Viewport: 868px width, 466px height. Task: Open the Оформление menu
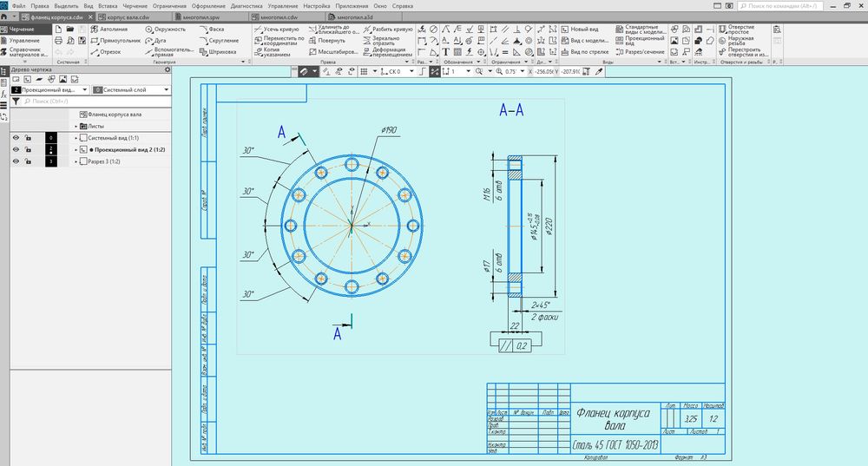tap(208, 5)
